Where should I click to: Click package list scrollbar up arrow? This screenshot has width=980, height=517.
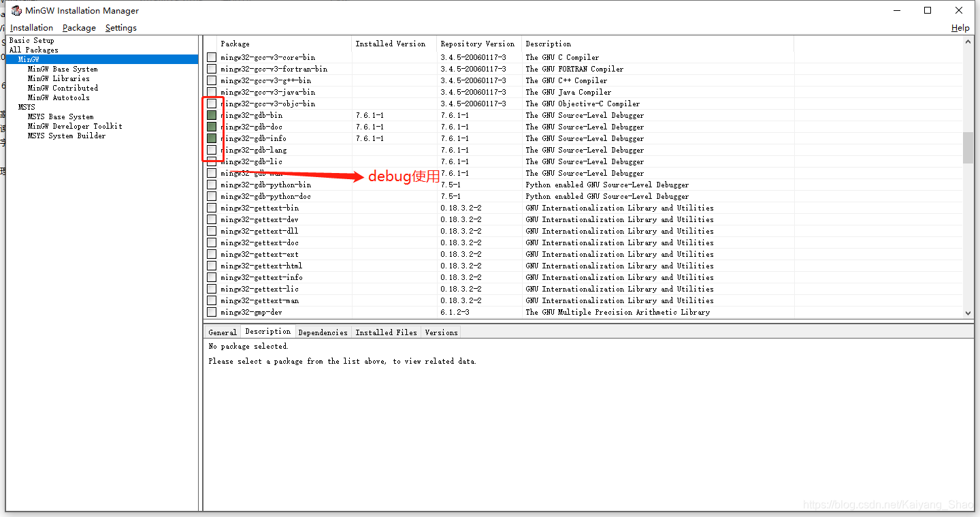pyautogui.click(x=968, y=42)
